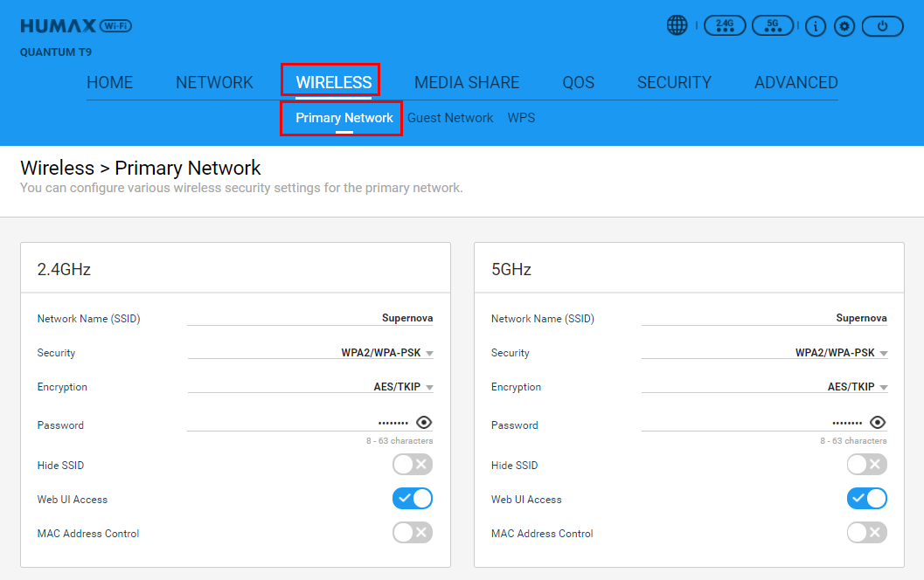
Task: Click the globe language icon
Action: pyautogui.click(x=677, y=25)
